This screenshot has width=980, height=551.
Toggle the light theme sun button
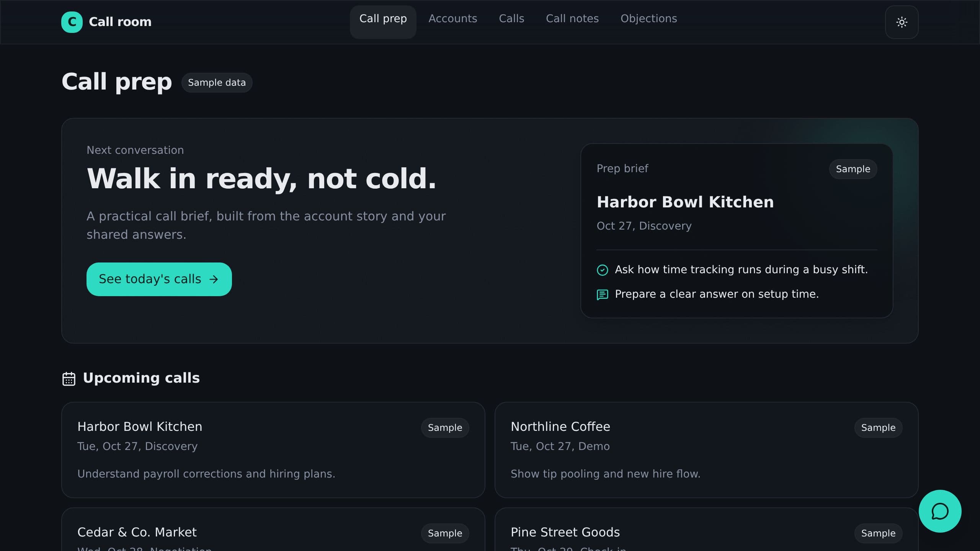[x=902, y=22]
